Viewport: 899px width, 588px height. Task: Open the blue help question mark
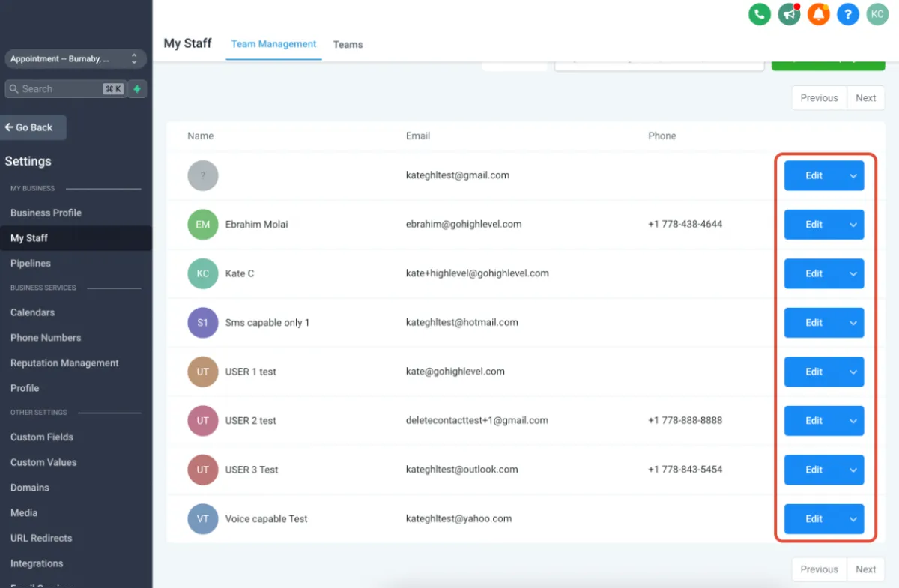pyautogui.click(x=847, y=14)
